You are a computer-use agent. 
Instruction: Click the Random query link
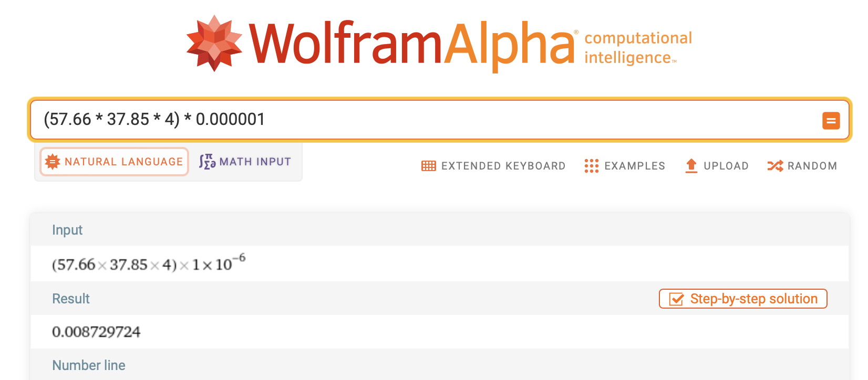coord(802,166)
